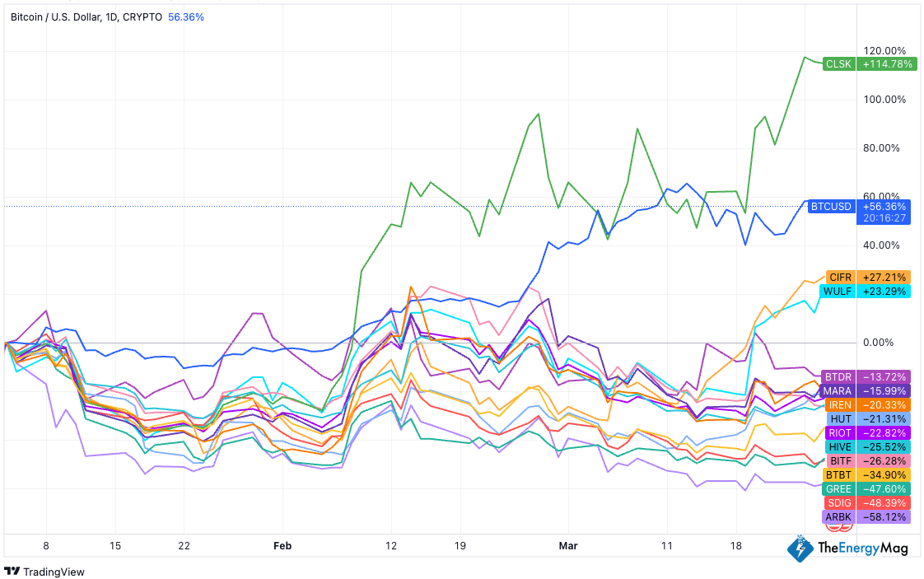Click the 56.36% value in the header

coord(186,16)
